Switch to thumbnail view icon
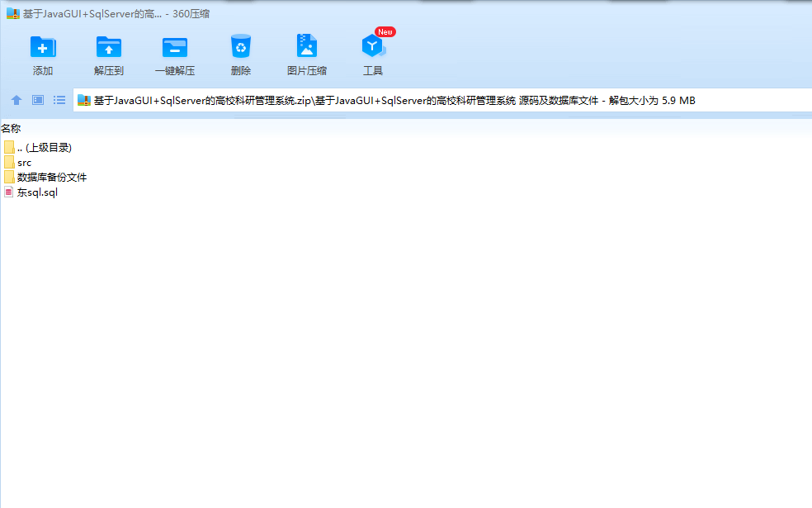The width and height of the screenshot is (812, 508). point(38,100)
